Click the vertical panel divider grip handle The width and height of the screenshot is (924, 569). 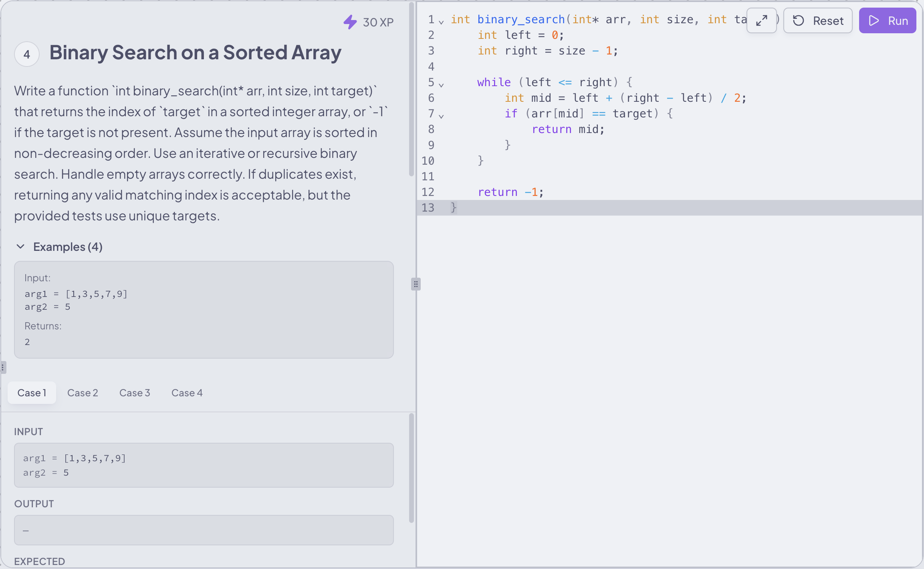[x=416, y=284]
